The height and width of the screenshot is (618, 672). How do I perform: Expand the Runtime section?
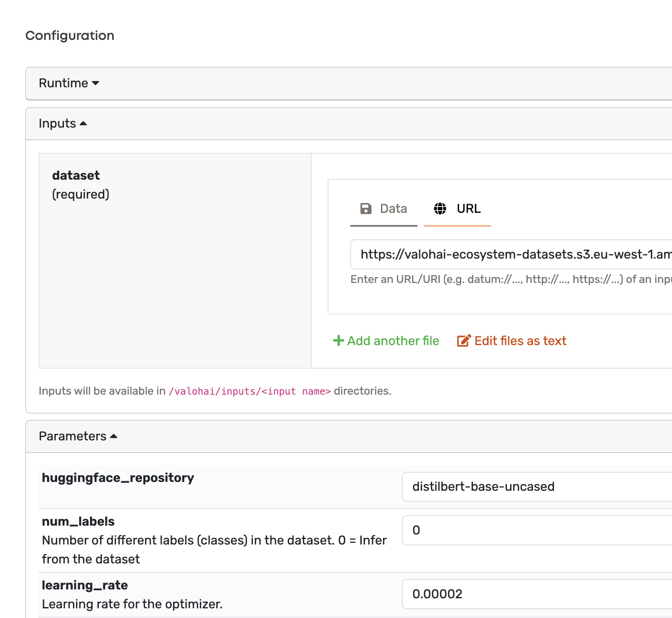(x=69, y=83)
